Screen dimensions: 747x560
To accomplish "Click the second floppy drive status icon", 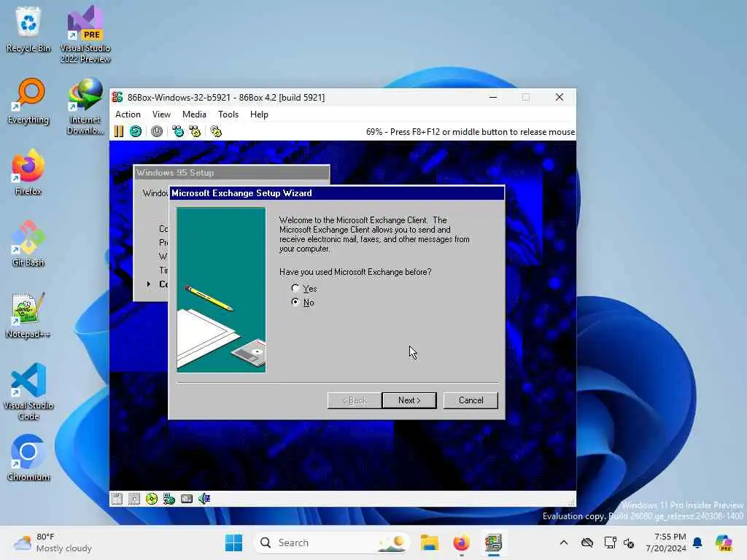I will tap(134, 499).
